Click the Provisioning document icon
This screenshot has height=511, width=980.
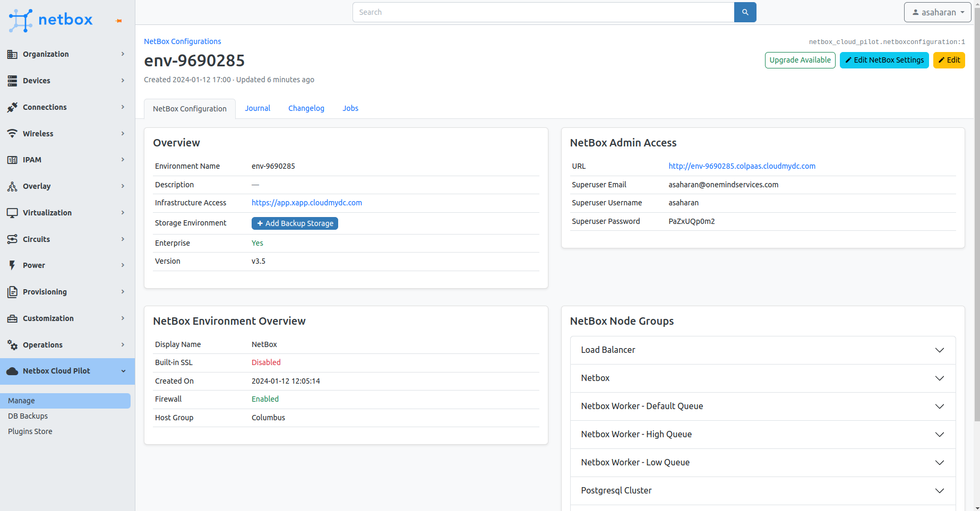[12, 292]
